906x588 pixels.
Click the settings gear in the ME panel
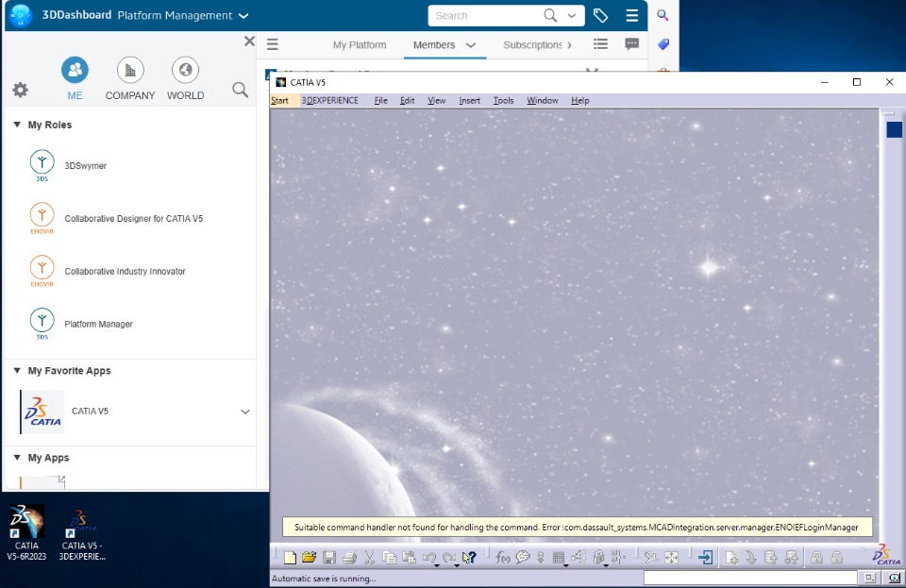pos(20,90)
